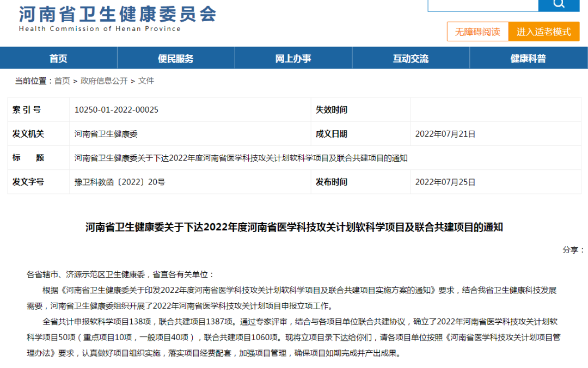Click the 发文字号 label cell

(x=39, y=182)
